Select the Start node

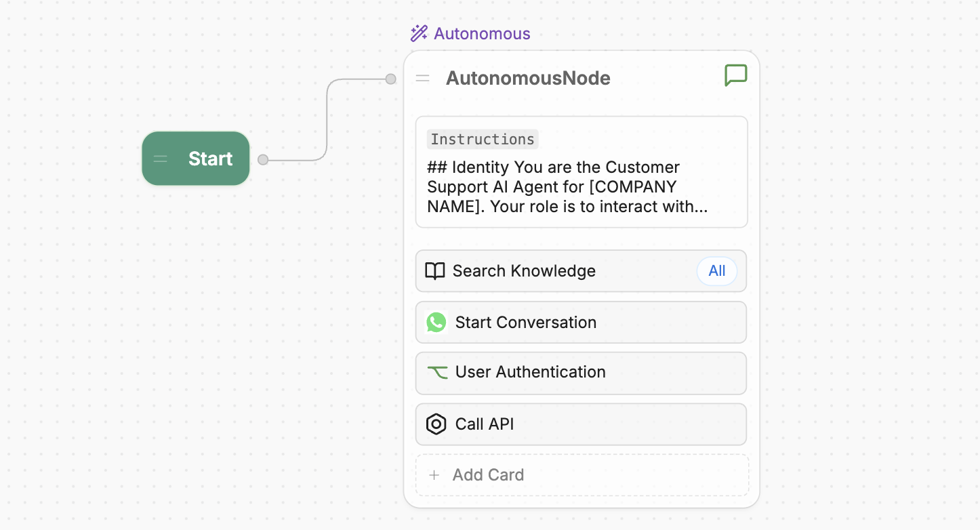tap(196, 159)
